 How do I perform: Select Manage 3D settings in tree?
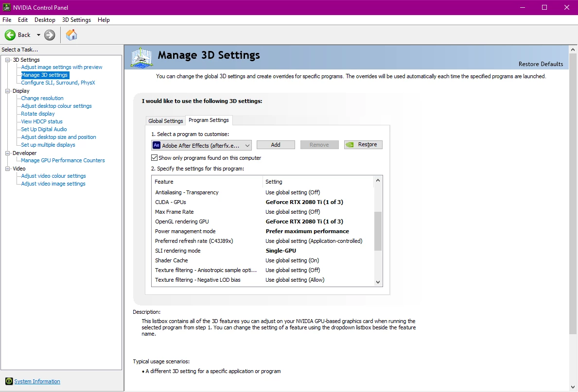44,75
